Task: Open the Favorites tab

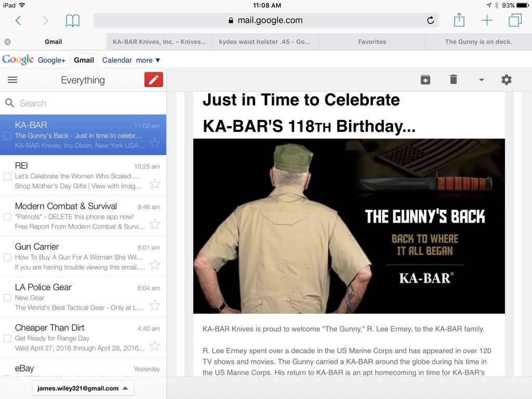Action: point(372,42)
